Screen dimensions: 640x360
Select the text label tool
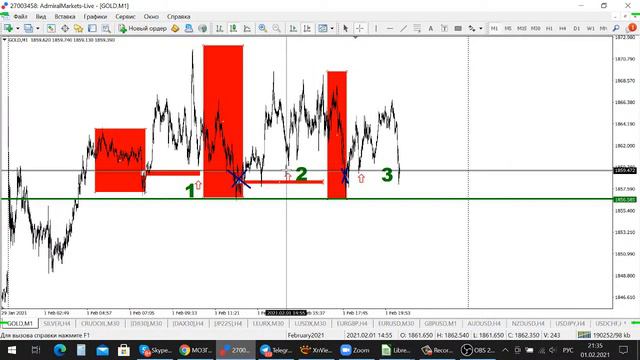point(444,28)
